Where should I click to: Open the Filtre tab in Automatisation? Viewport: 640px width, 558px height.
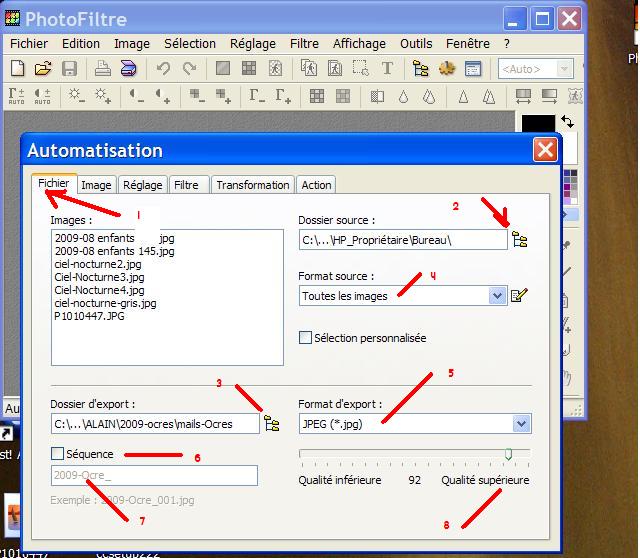[x=186, y=185]
